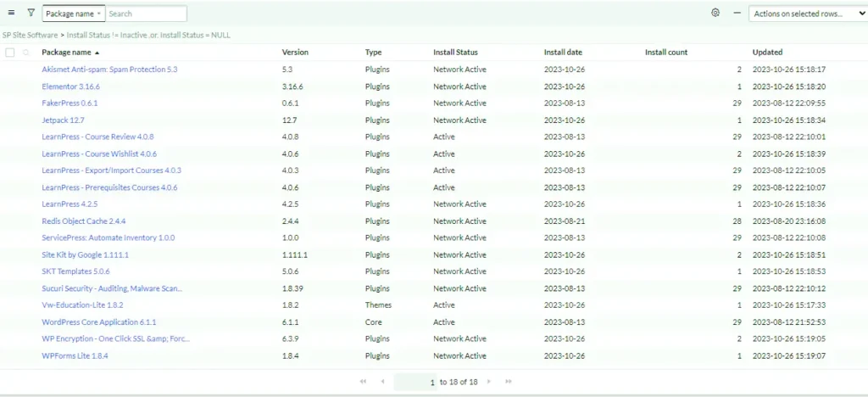
Task: Click the page number input field
Action: click(x=415, y=382)
